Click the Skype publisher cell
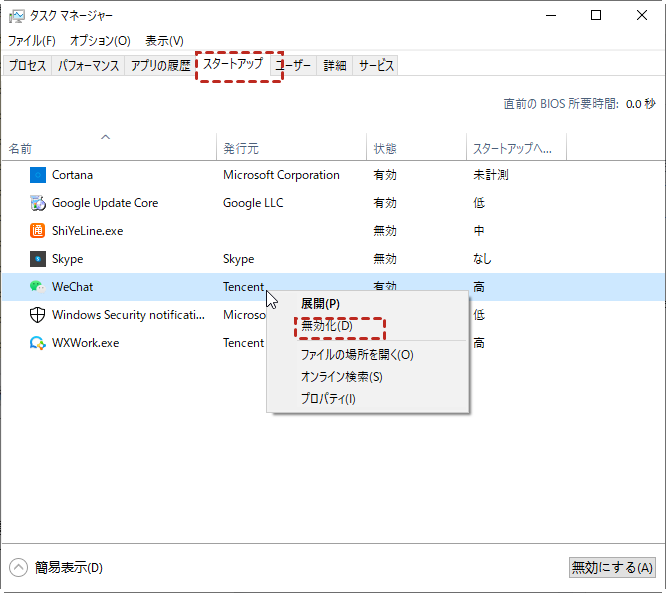Viewport: 666px width, 593px height. pyautogui.click(x=239, y=259)
